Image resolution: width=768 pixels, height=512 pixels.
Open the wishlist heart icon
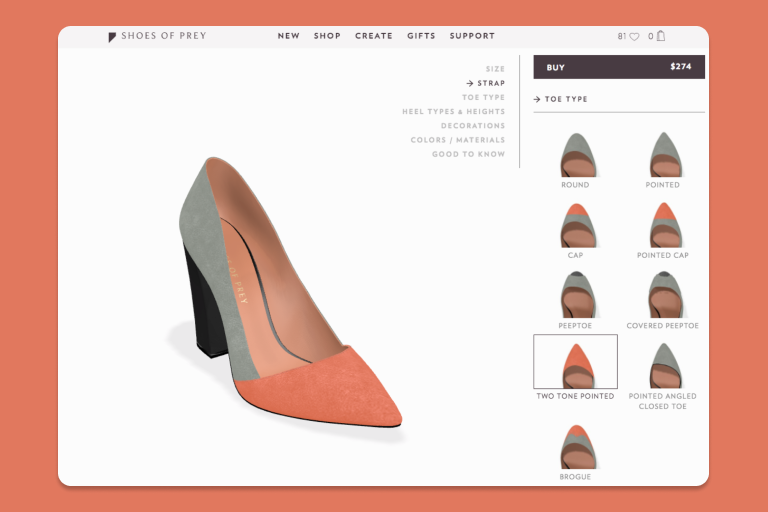pos(634,36)
